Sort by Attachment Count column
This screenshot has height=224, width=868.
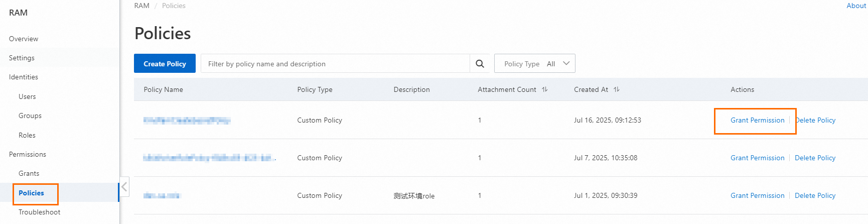pos(544,89)
